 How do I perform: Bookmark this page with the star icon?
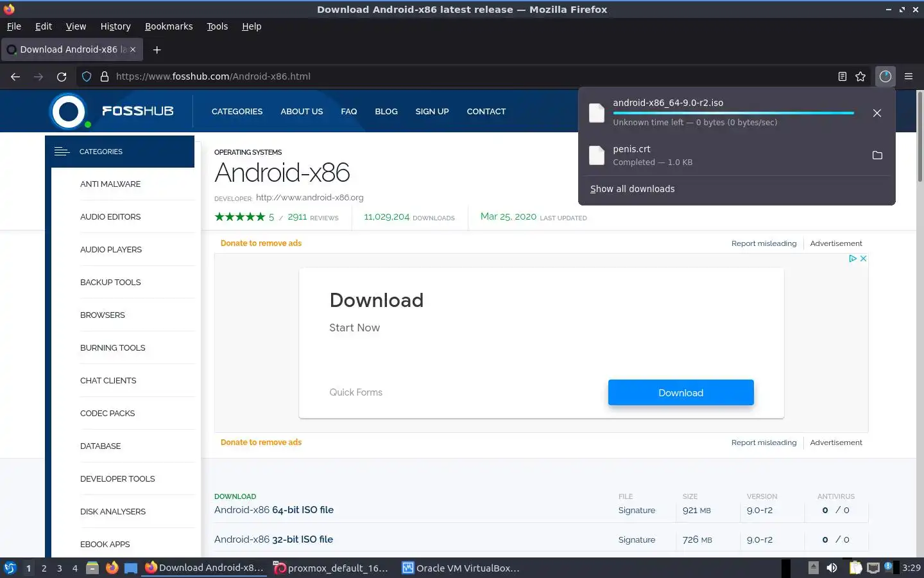(x=860, y=76)
